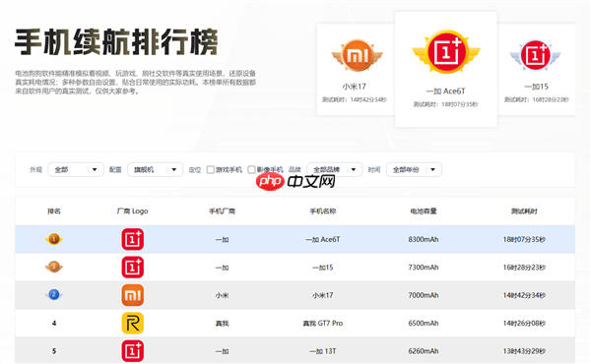Open the 外观 dropdown showing 全部
This screenshot has width=591, height=364.
point(76,170)
